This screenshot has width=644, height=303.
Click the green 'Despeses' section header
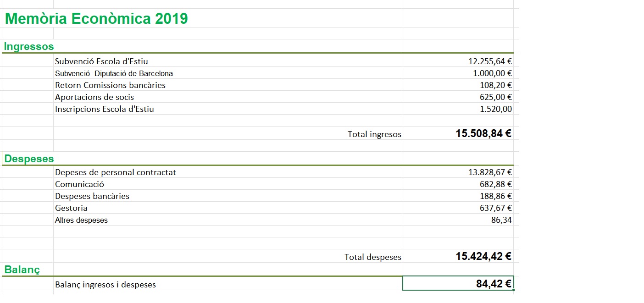29,159
